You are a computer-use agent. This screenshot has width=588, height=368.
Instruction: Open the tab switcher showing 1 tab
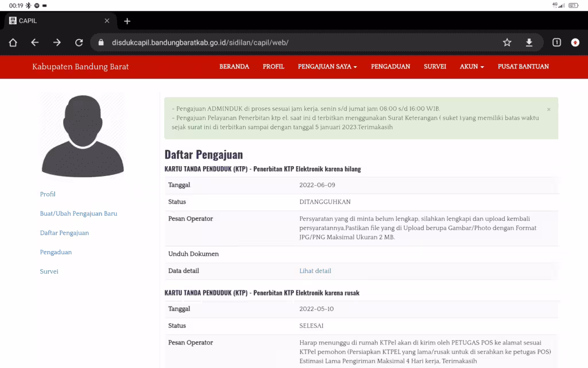point(556,43)
